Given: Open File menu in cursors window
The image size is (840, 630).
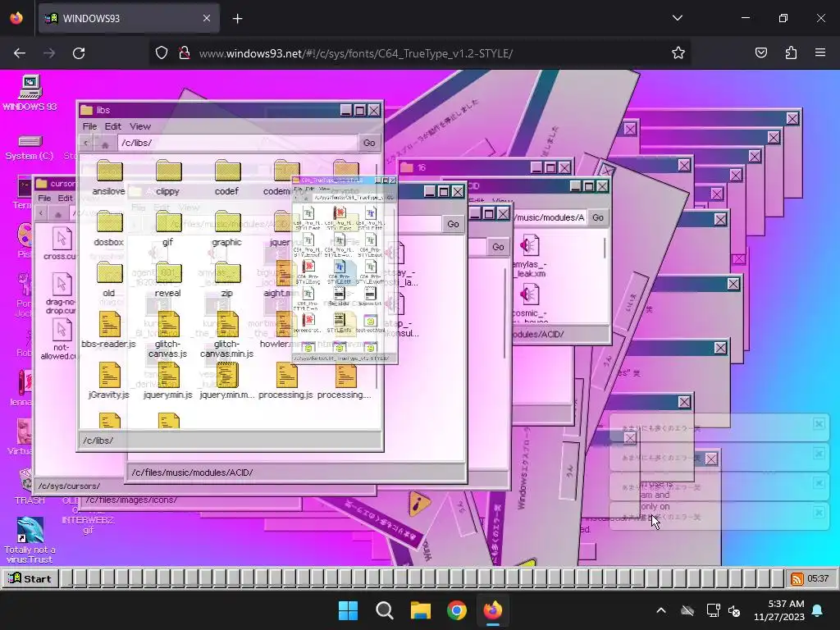Looking at the screenshot, I should [44, 199].
